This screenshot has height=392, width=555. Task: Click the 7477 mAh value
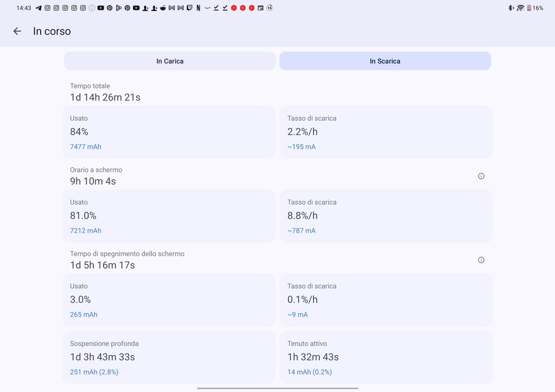tap(85, 147)
